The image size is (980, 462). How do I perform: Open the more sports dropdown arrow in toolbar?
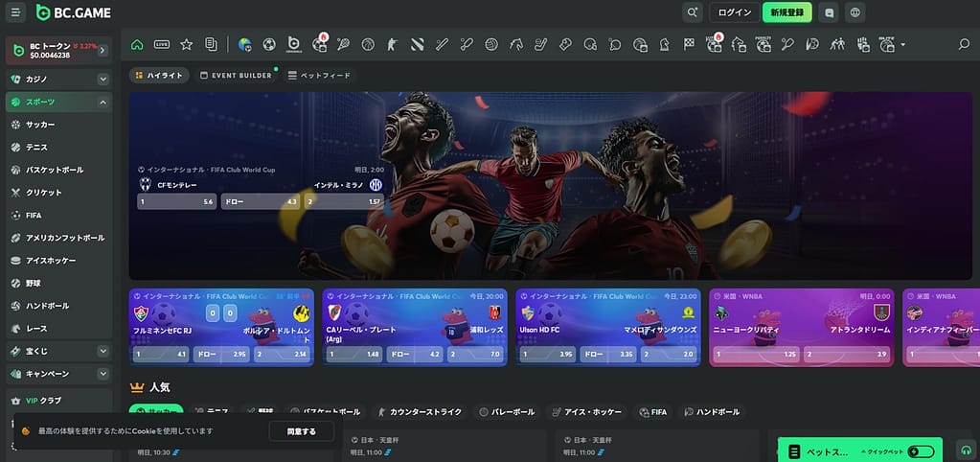tap(902, 44)
